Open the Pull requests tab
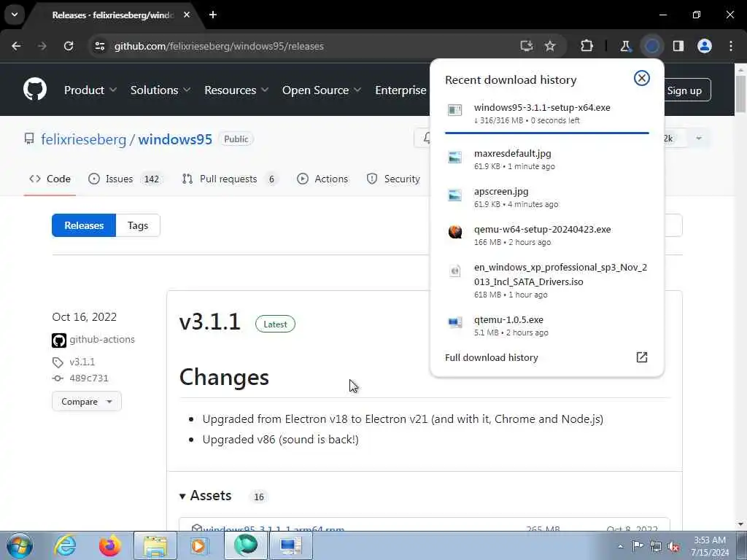Viewport: 747px width, 560px height. coord(230,179)
